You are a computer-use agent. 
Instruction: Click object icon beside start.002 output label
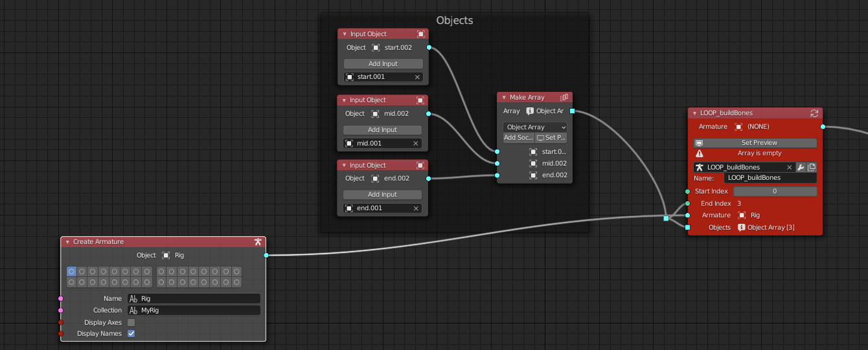(x=376, y=48)
